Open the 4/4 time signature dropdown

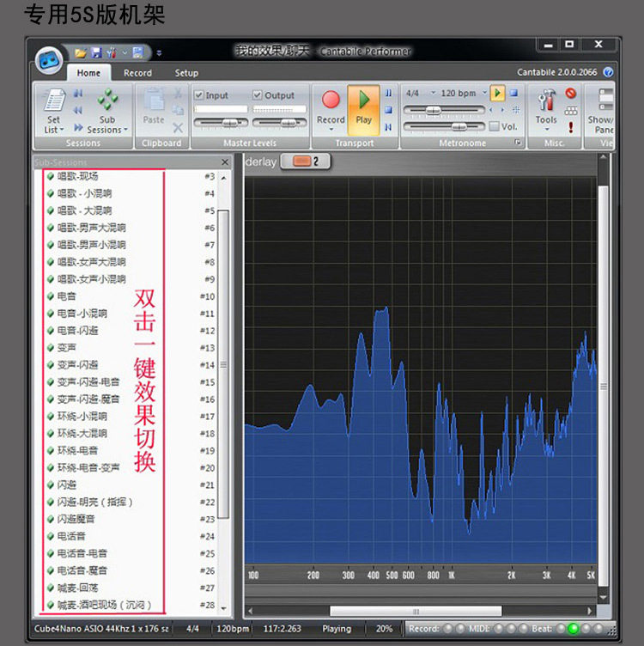coord(433,93)
